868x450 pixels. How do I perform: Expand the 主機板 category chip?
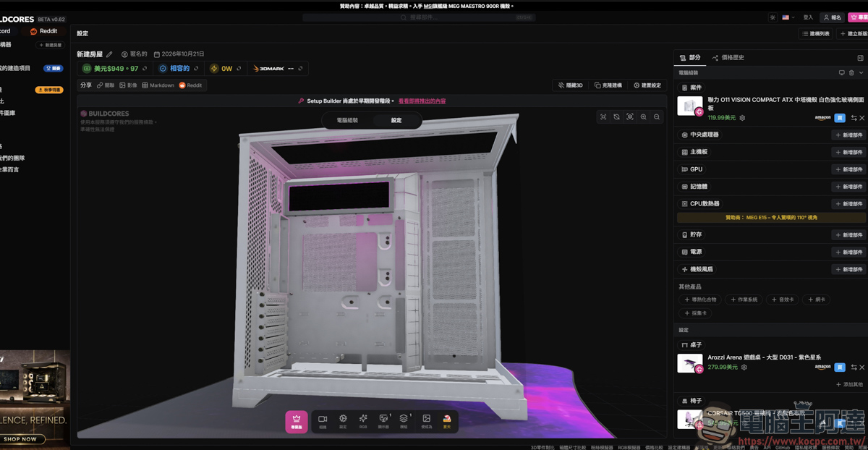pyautogui.click(x=694, y=152)
